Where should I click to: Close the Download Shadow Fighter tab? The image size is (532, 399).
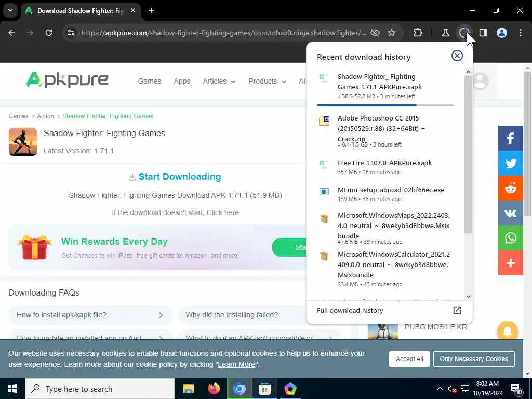pos(133,10)
